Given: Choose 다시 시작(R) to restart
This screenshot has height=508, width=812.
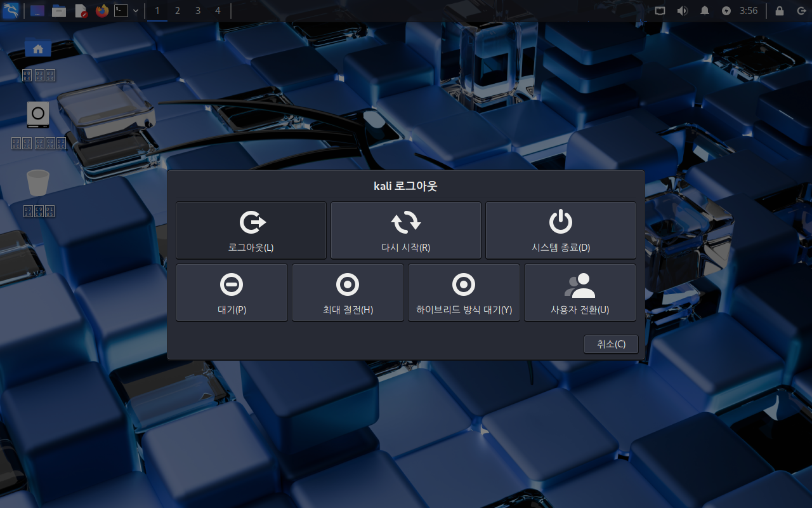Looking at the screenshot, I should click(x=405, y=230).
